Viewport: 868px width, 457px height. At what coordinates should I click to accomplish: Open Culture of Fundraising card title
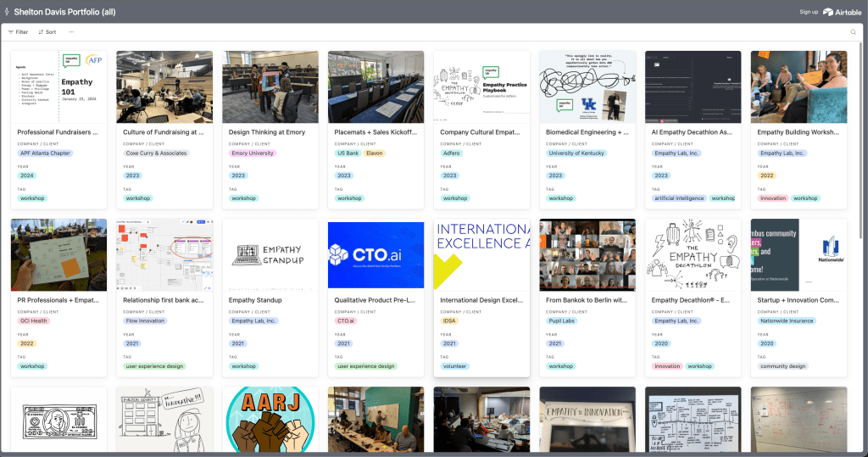pyautogui.click(x=164, y=132)
